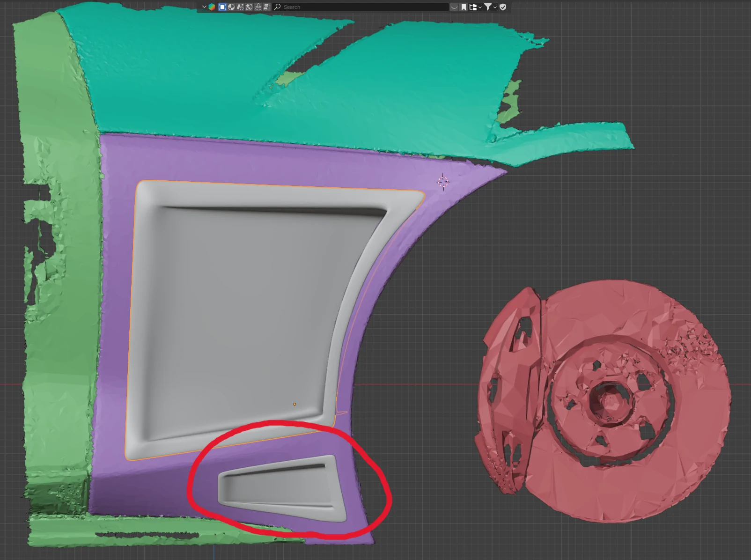
Task: Click the 3D cursor crosshair in viewport
Action: click(443, 182)
